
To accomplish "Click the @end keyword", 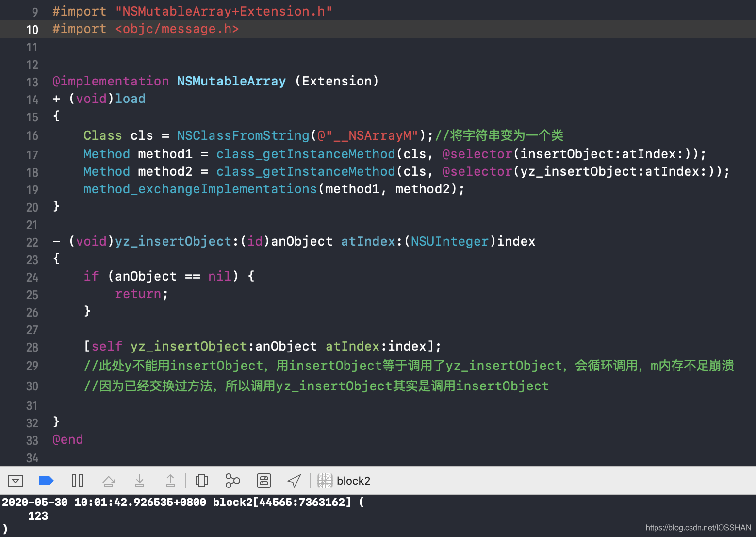I will pos(68,439).
